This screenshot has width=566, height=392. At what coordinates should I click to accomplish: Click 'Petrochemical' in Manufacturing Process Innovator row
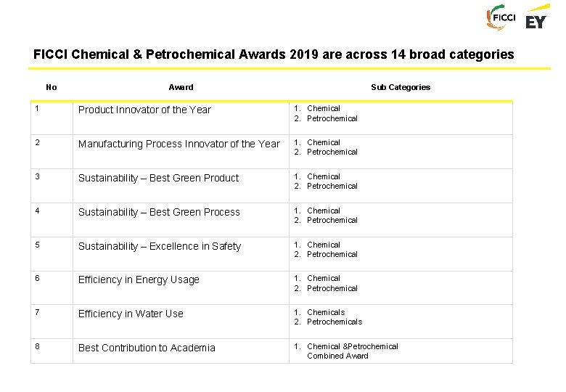pyautogui.click(x=332, y=152)
